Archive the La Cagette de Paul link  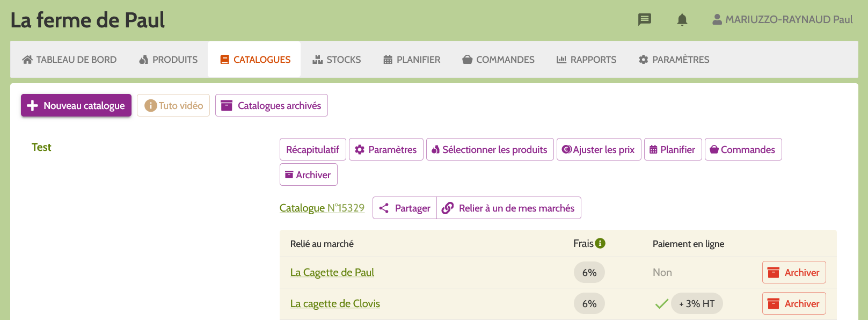[794, 273]
